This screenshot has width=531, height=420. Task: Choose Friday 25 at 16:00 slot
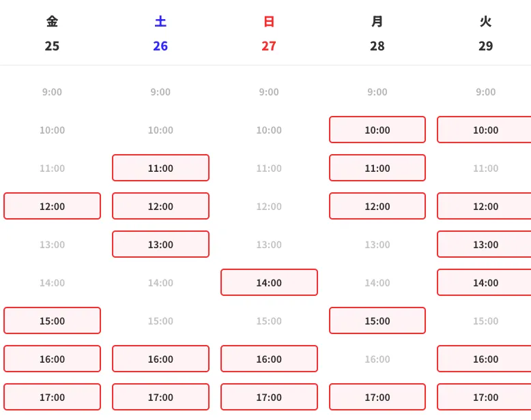(52, 359)
